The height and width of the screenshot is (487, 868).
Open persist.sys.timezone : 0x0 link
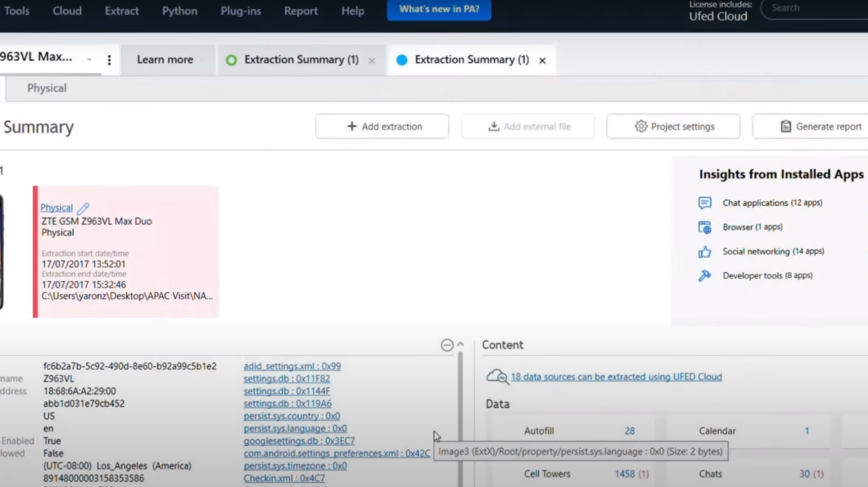[x=295, y=466]
